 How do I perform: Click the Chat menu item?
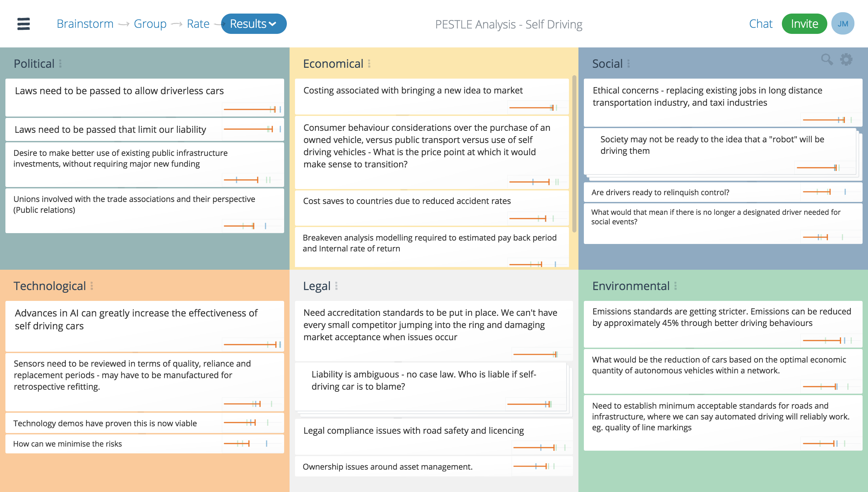[761, 24]
